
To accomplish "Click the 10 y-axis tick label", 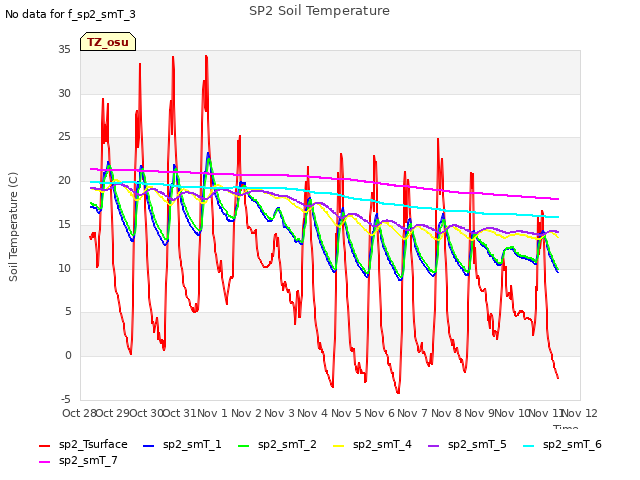I will (x=64, y=268).
